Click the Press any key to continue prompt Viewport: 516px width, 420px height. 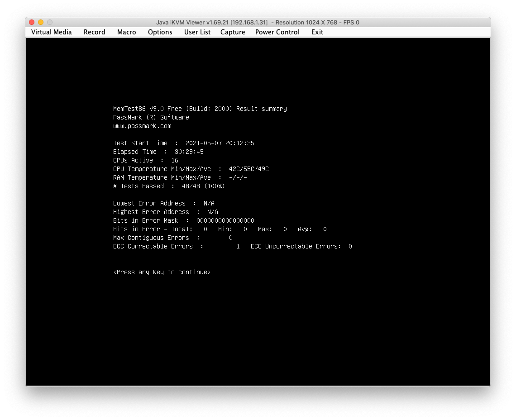(162, 272)
